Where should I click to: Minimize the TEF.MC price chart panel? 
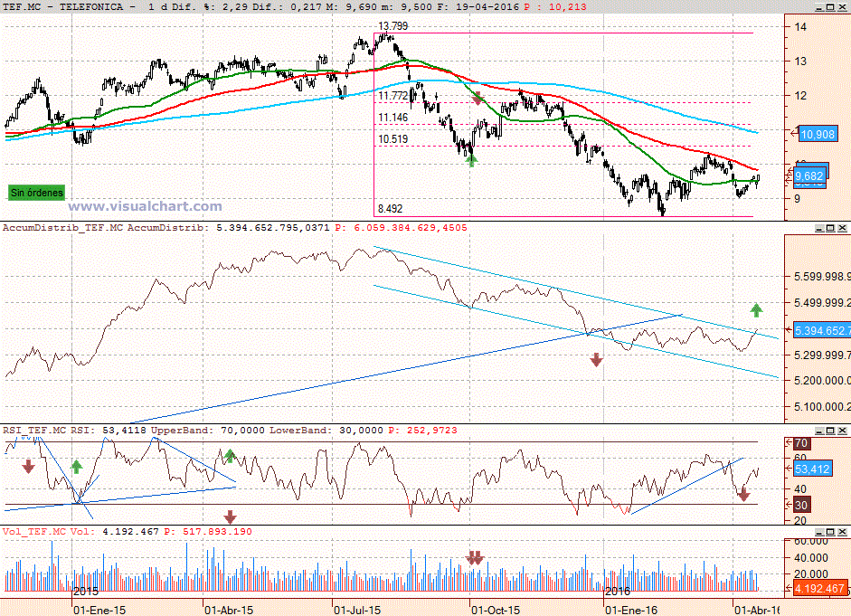click(820, 7)
